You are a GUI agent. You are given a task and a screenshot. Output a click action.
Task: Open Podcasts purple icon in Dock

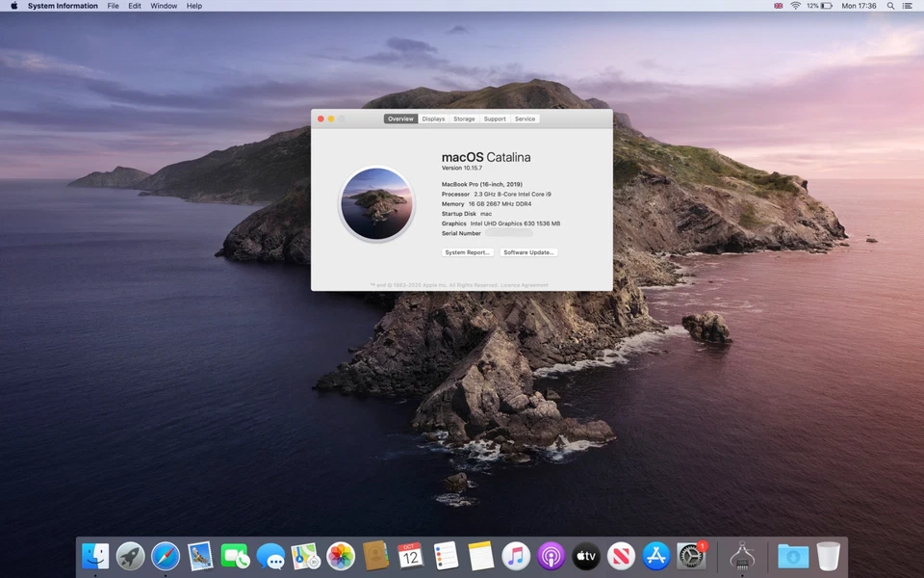[551, 556]
